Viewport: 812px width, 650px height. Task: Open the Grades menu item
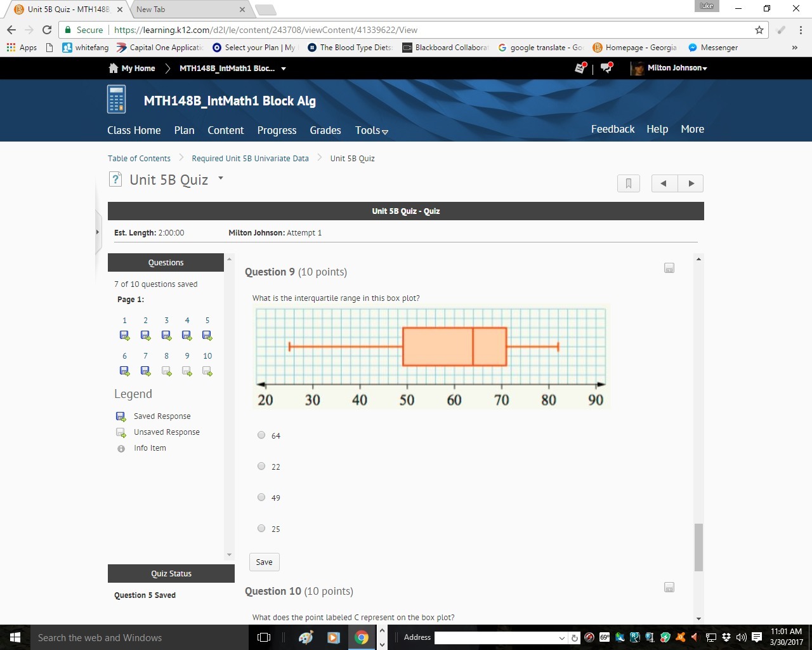(x=325, y=130)
